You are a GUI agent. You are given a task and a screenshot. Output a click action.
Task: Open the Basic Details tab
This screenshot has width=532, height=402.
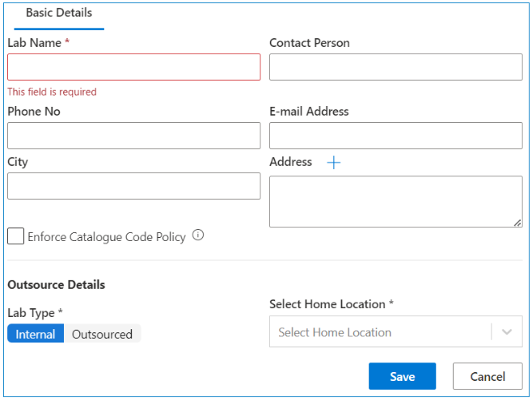pyautogui.click(x=59, y=14)
